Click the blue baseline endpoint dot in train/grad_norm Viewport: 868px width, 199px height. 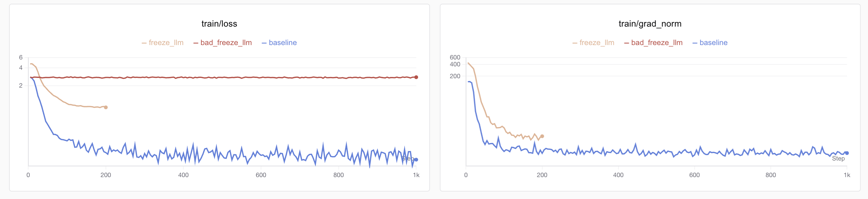[847, 153]
